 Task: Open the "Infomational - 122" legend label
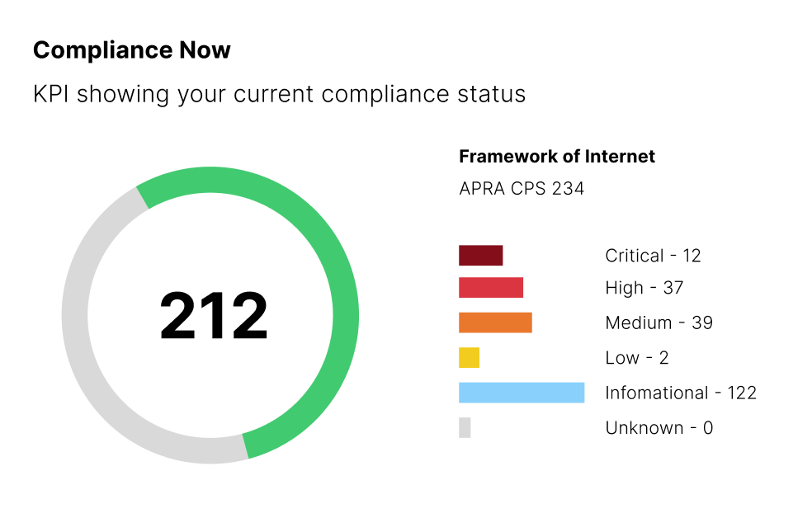[681, 393]
